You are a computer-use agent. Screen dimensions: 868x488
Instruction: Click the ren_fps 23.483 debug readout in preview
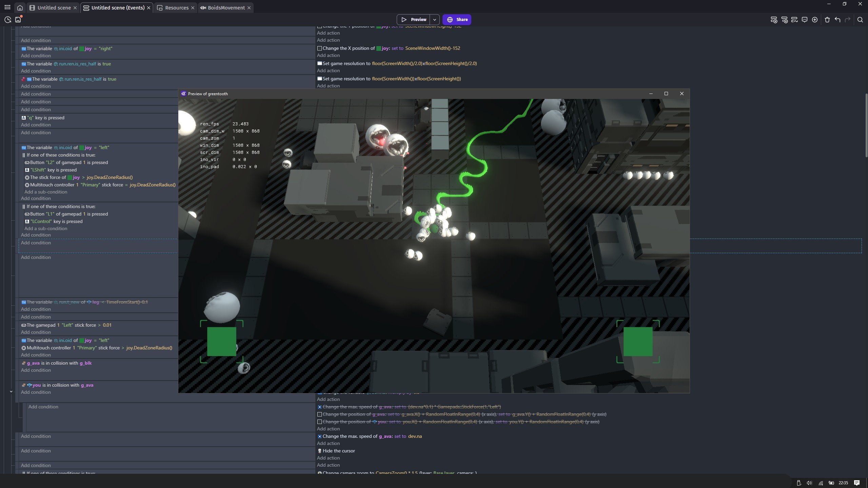click(x=224, y=124)
